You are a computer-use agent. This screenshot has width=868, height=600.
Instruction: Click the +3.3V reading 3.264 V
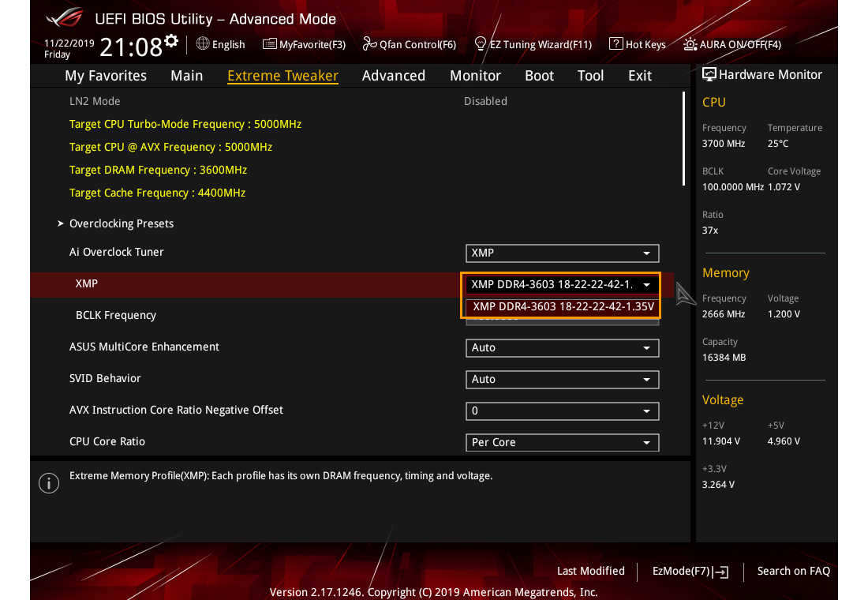click(718, 485)
